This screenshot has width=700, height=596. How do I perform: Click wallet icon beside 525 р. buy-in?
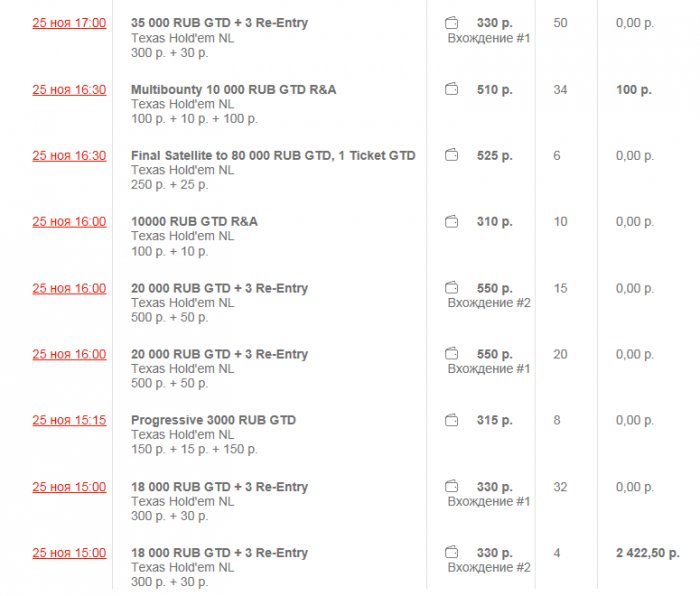[451, 156]
